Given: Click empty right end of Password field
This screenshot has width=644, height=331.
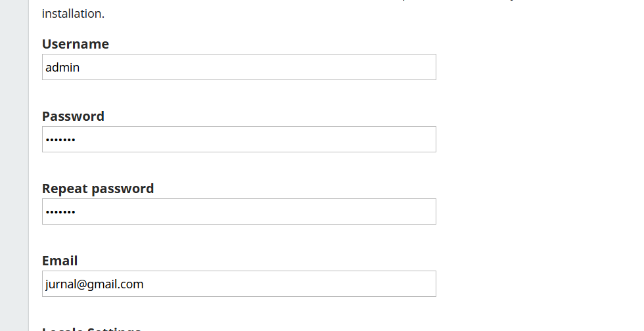Looking at the screenshot, I should 407,139.
